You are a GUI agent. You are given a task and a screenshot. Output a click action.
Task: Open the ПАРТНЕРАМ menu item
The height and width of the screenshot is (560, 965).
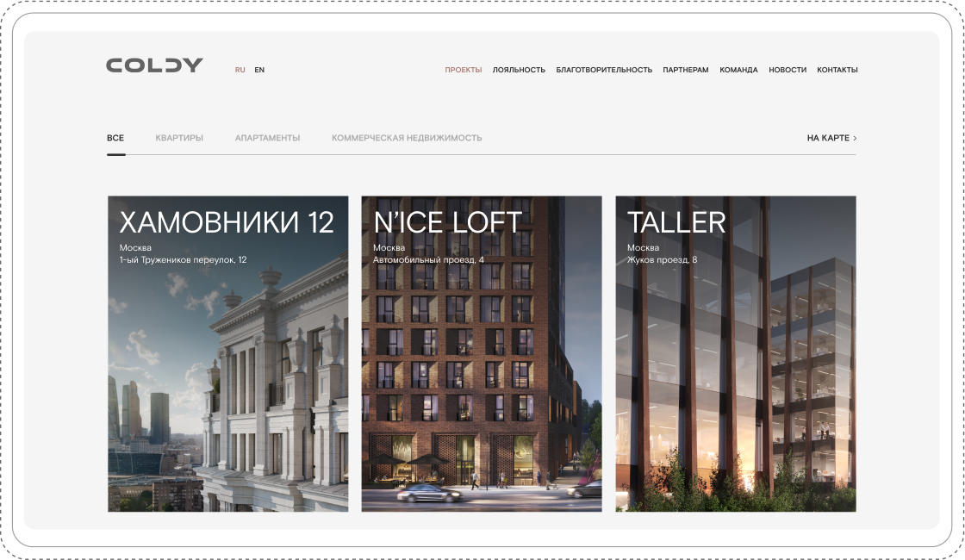pyautogui.click(x=686, y=70)
